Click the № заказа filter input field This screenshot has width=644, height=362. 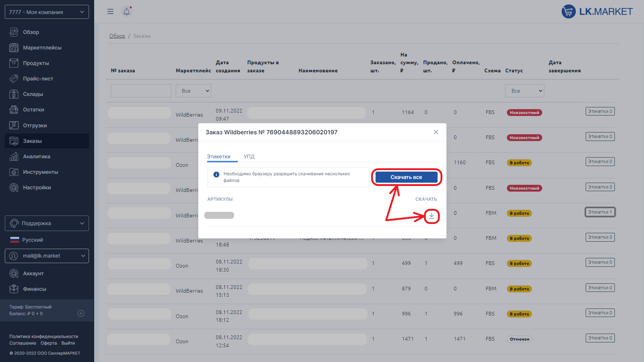click(x=141, y=91)
